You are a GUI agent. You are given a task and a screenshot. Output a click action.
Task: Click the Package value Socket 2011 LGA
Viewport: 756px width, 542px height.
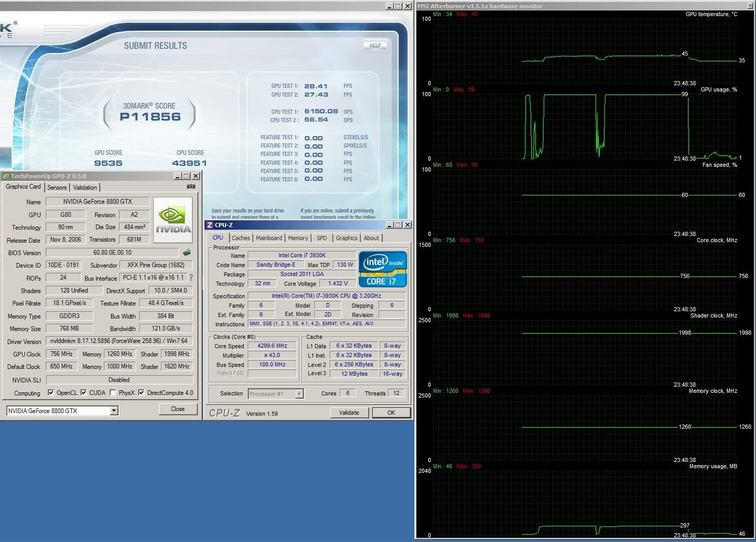(x=302, y=274)
